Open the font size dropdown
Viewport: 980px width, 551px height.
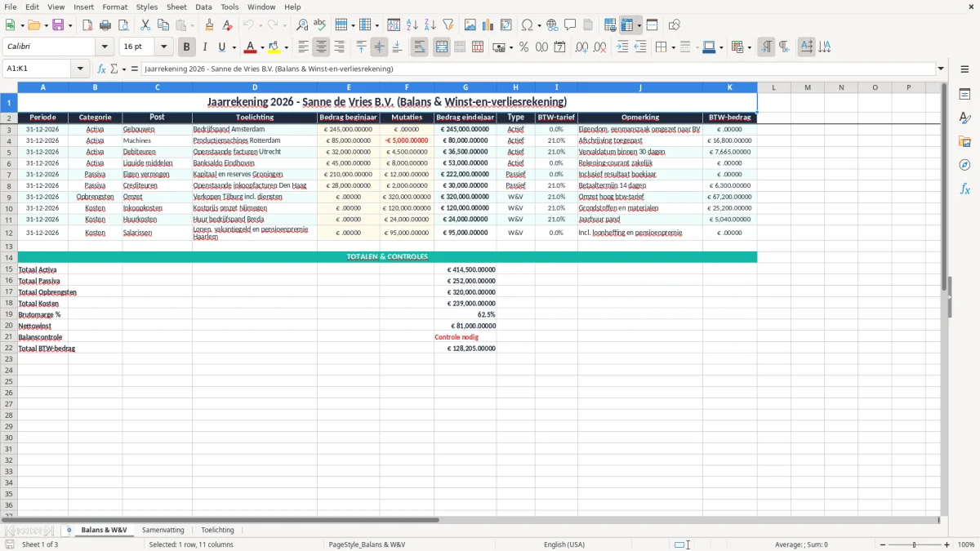click(x=163, y=47)
